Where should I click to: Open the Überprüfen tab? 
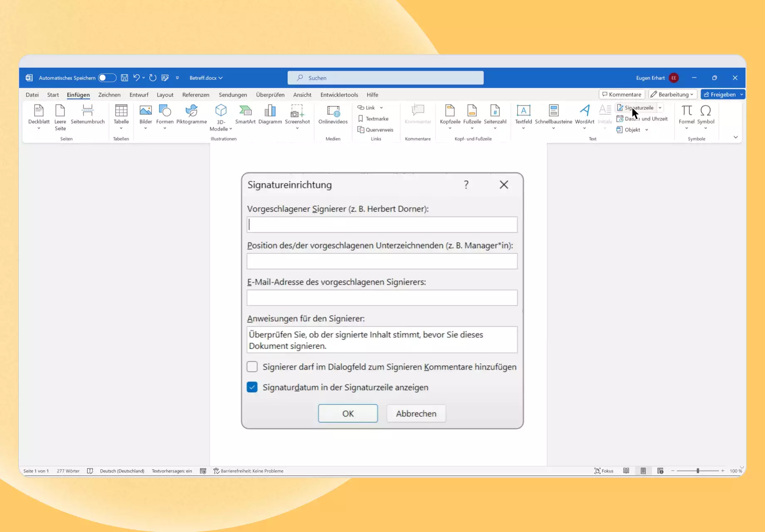tap(270, 95)
